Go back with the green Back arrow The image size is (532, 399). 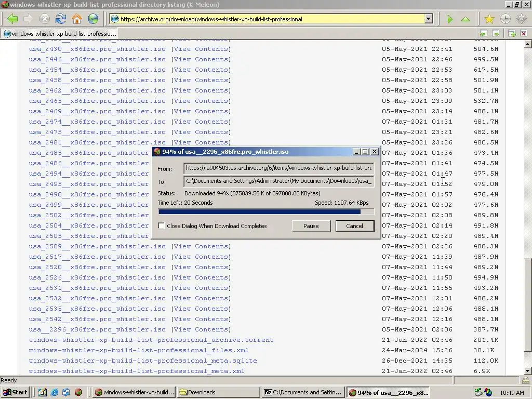pyautogui.click(x=12, y=19)
